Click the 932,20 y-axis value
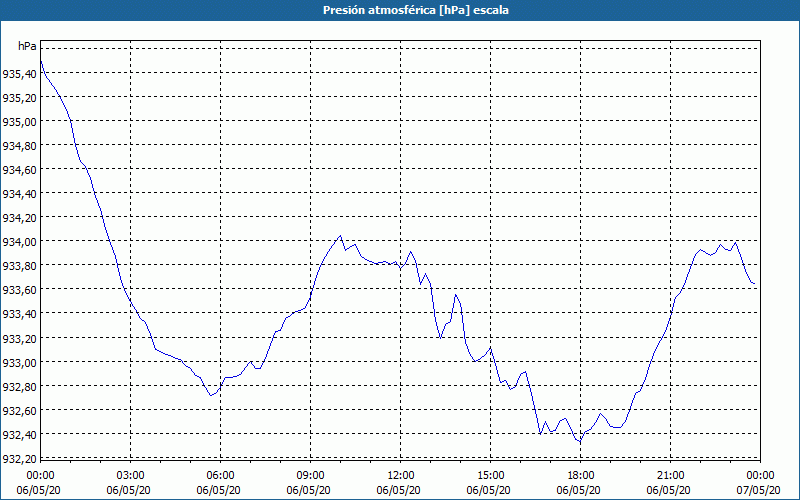This screenshot has width=800, height=500. coord(19,459)
